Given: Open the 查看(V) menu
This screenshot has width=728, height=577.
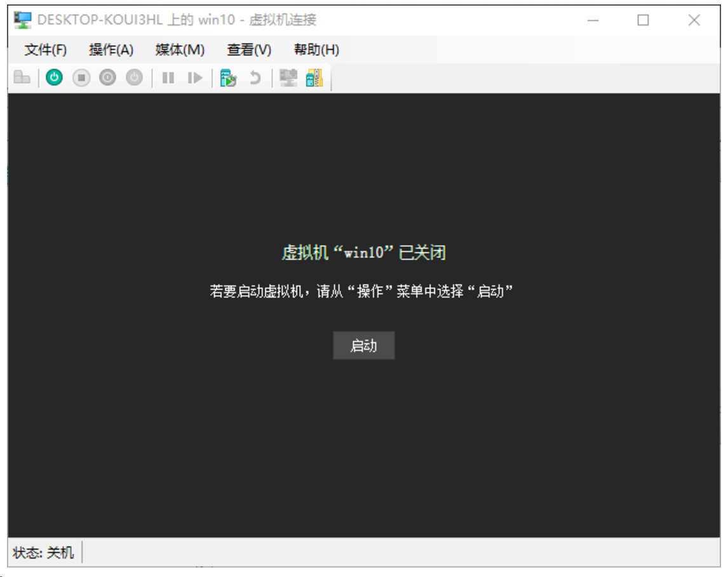Looking at the screenshot, I should [249, 50].
